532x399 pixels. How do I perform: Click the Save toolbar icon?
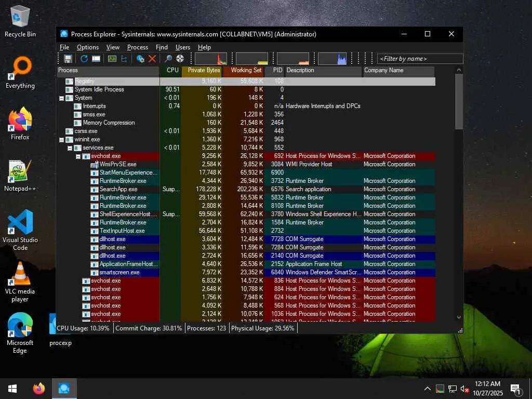[x=68, y=59]
